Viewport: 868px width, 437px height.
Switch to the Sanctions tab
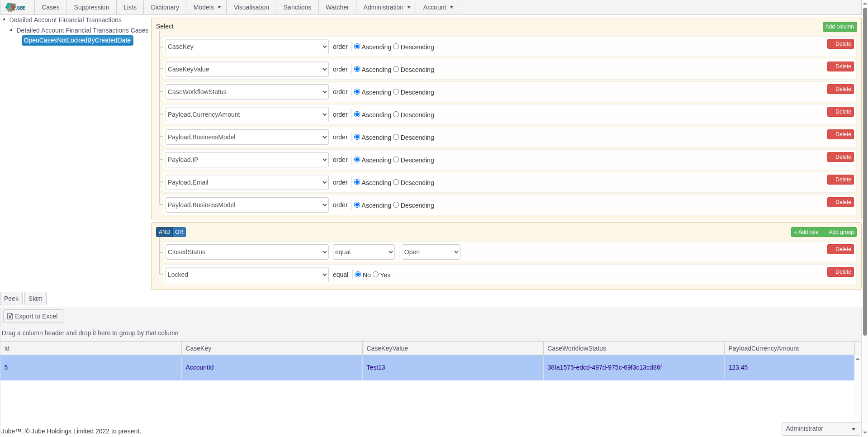coord(297,7)
